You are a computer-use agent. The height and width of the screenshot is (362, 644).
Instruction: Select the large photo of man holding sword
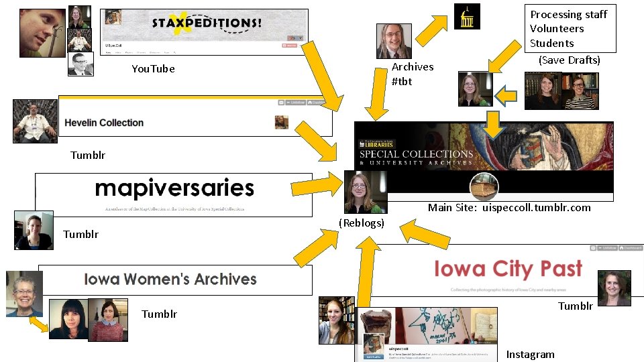[43, 33]
